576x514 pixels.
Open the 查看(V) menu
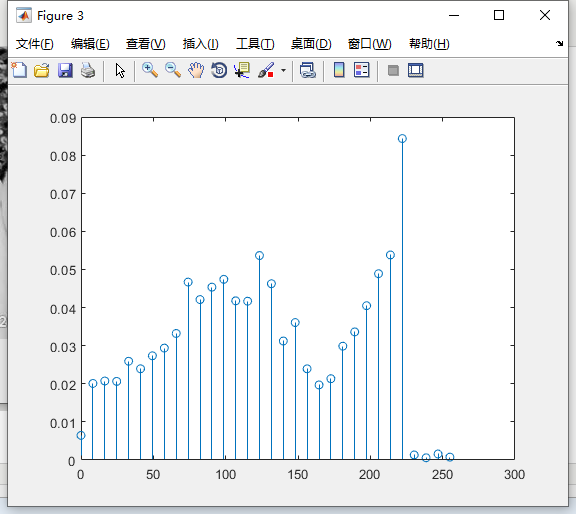[x=145, y=44]
